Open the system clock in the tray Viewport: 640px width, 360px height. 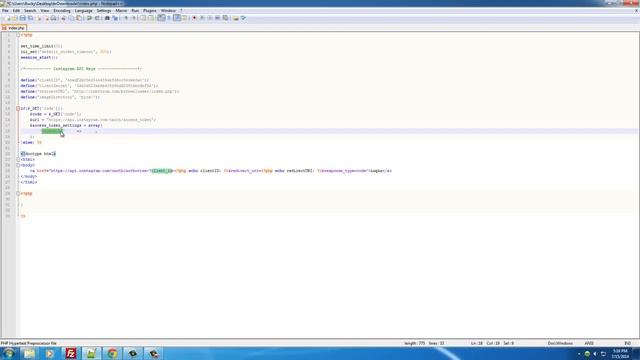620,353
